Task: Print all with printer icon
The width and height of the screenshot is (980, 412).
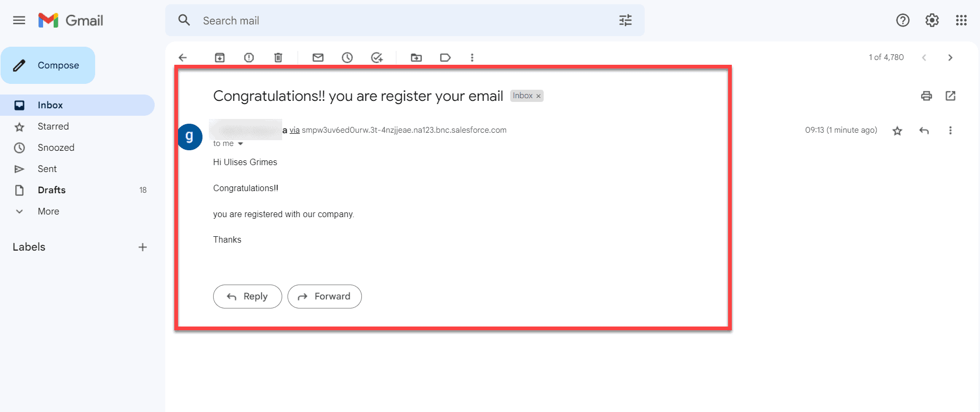Action: pyautogui.click(x=926, y=96)
